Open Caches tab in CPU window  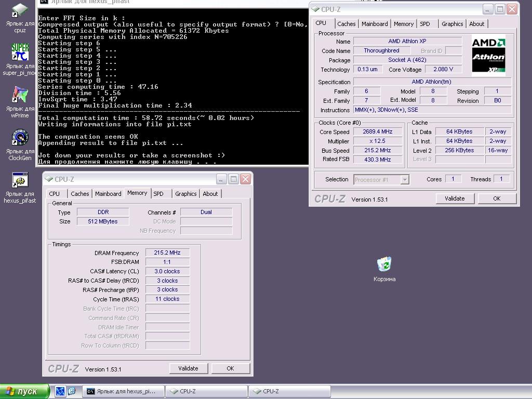pos(347,24)
